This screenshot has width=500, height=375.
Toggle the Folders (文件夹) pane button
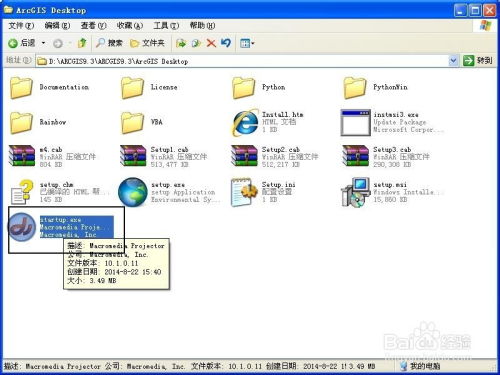click(147, 43)
